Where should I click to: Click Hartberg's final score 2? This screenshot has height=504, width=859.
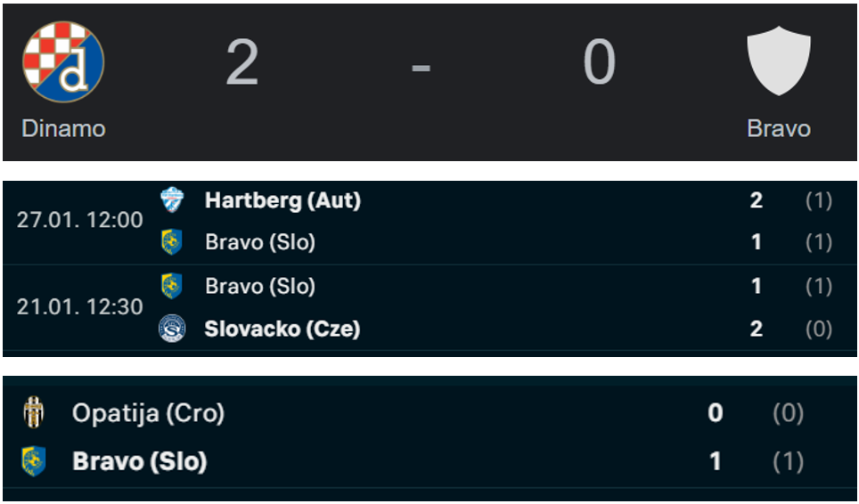point(756,200)
